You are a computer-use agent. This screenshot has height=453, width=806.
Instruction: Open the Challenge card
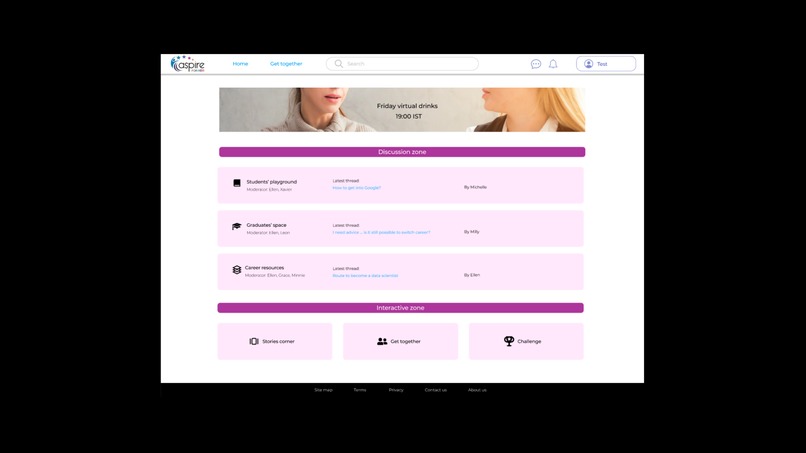(526, 341)
